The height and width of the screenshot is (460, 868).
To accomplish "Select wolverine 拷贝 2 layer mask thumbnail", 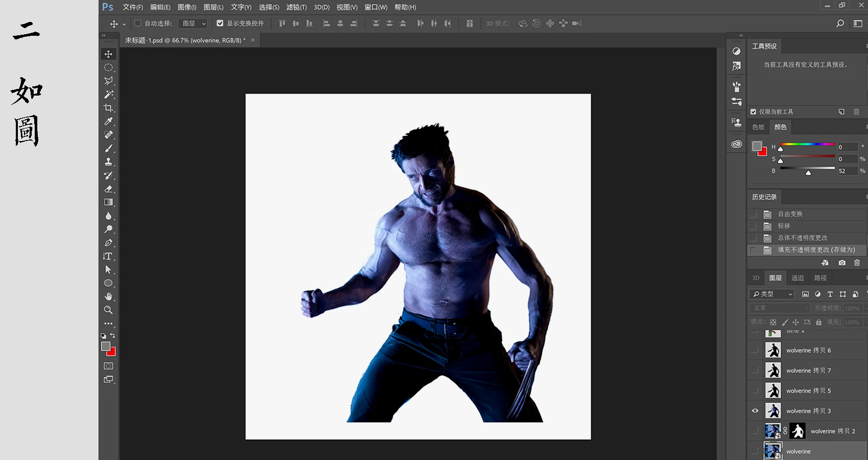I will tap(798, 431).
